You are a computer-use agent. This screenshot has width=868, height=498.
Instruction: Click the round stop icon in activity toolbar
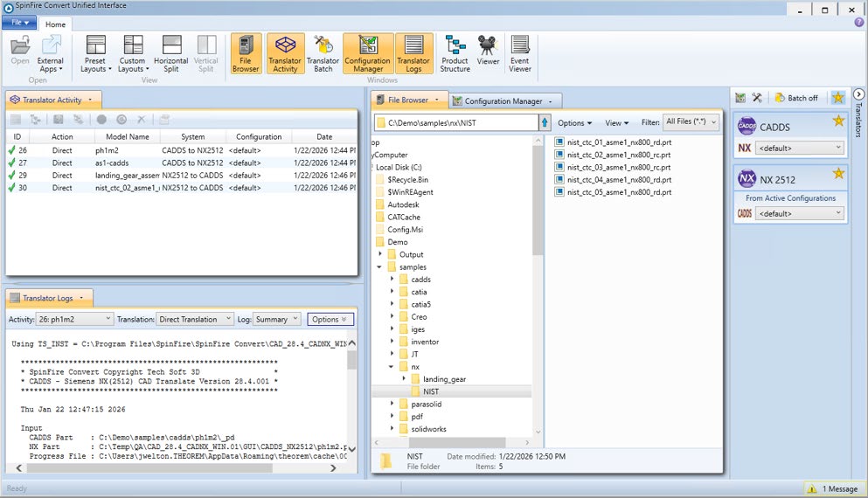(x=102, y=119)
